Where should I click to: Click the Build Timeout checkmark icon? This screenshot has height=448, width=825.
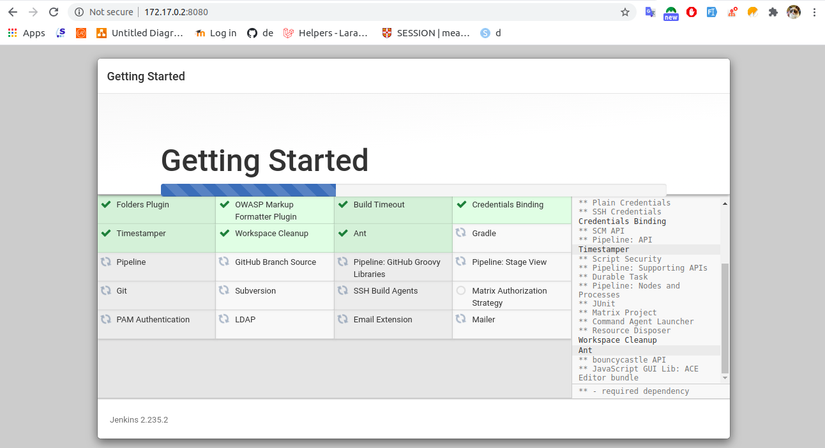pos(343,204)
